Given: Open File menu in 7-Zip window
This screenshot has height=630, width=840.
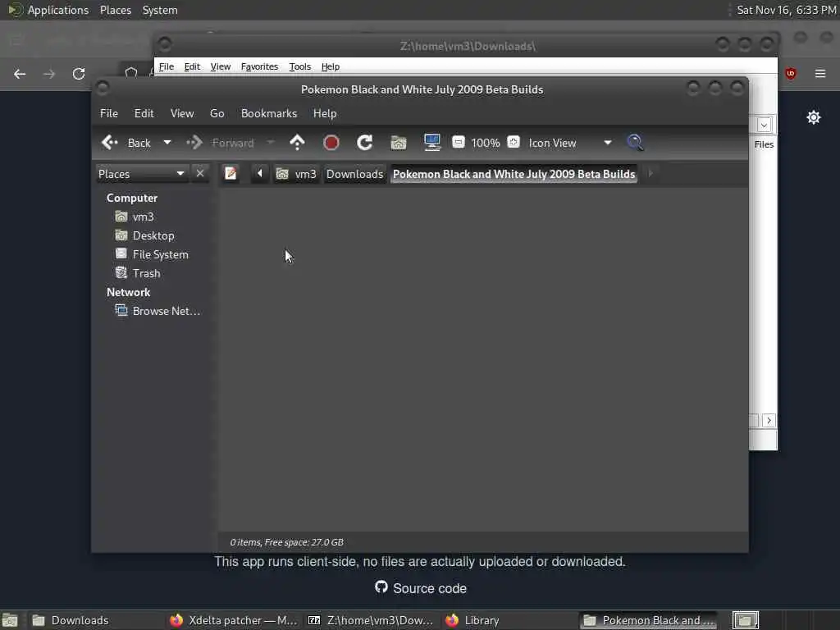Looking at the screenshot, I should [166, 66].
